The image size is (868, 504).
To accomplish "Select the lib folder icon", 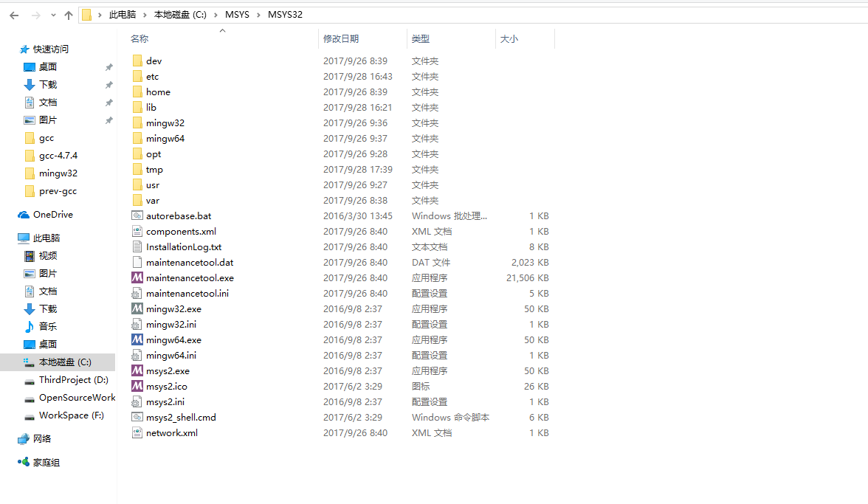I will point(137,107).
